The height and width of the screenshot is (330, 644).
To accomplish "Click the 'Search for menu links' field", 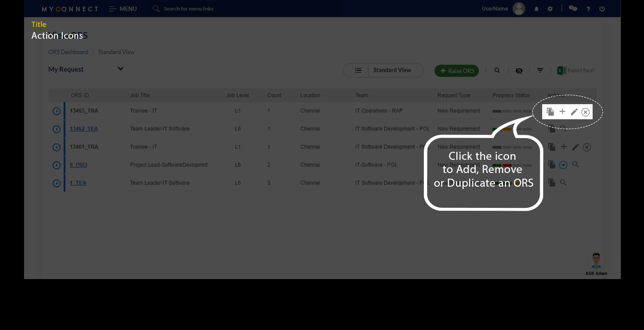I will point(189,9).
